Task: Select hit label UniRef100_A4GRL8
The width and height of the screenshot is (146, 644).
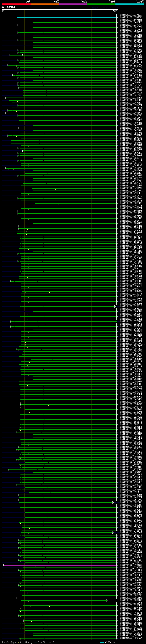Action: coord(131,319)
